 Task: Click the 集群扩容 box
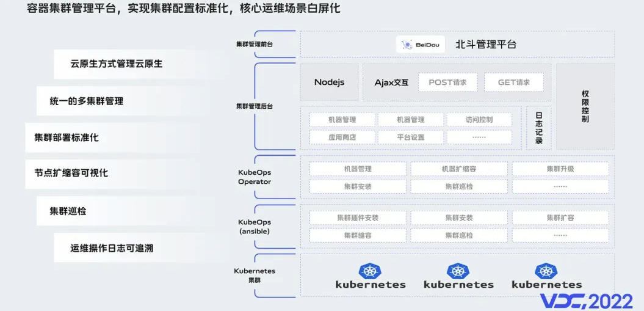click(560, 218)
